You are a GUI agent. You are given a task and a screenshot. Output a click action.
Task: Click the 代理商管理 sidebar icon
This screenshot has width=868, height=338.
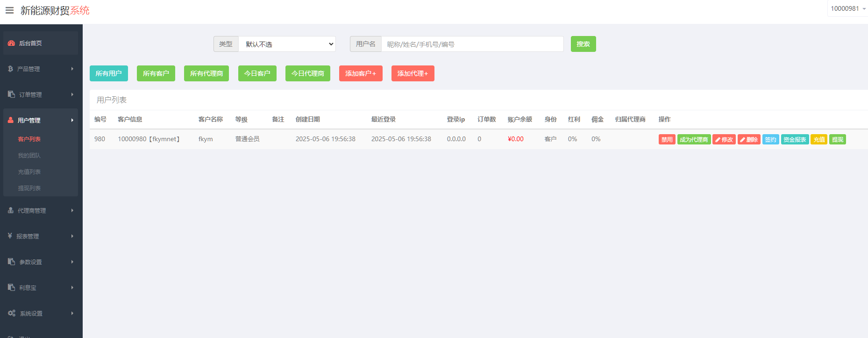[11, 210]
